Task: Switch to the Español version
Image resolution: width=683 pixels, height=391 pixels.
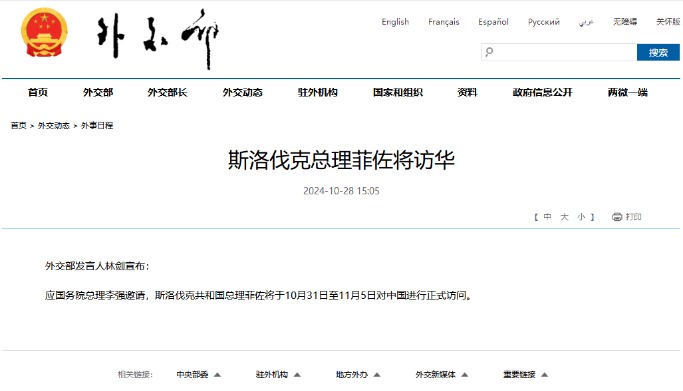Action: pos(493,22)
